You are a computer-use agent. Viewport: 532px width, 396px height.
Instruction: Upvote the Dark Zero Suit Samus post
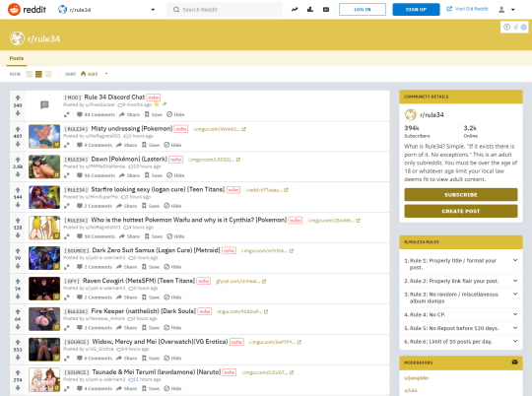18,250
